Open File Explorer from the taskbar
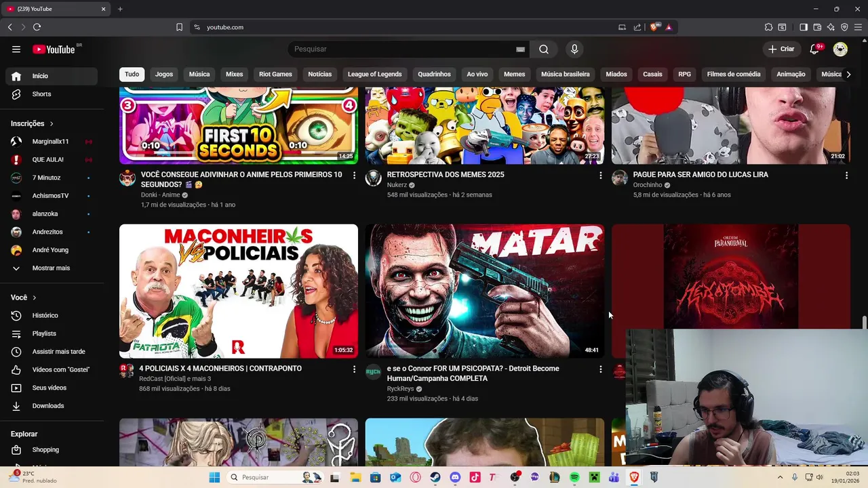The width and height of the screenshot is (868, 488). point(355,477)
